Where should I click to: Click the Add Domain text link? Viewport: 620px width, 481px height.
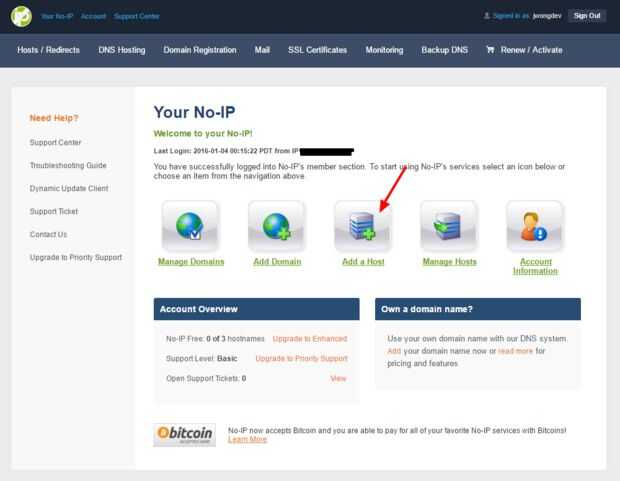pyautogui.click(x=277, y=261)
